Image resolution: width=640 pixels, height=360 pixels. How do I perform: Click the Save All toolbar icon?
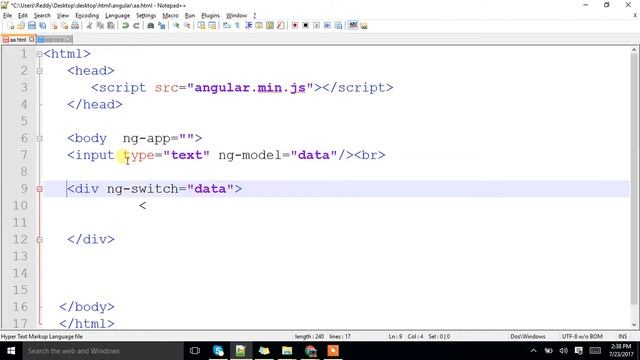pos(42,26)
